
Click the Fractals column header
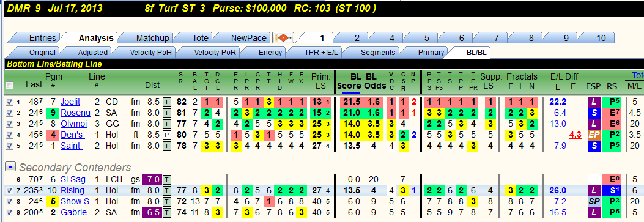point(522,76)
